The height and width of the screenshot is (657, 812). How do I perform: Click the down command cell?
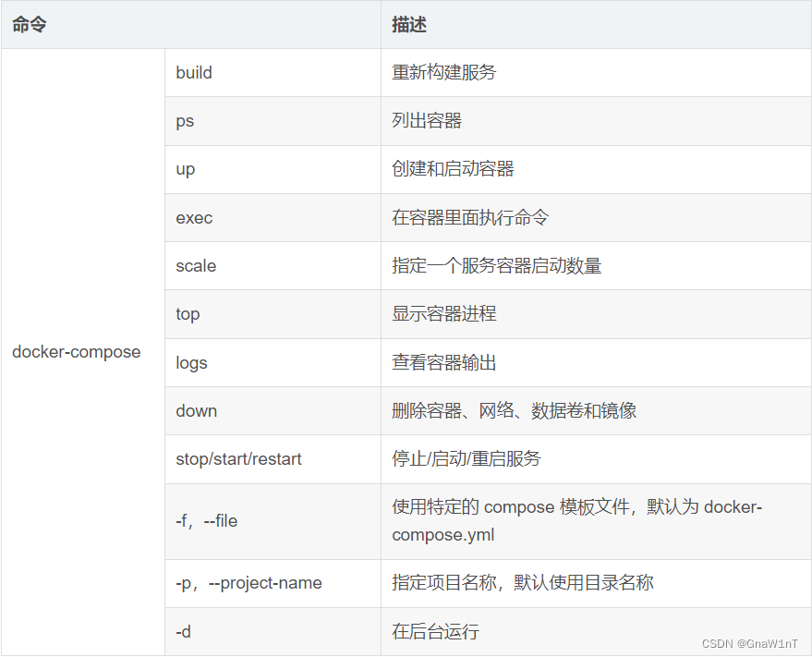[196, 410]
